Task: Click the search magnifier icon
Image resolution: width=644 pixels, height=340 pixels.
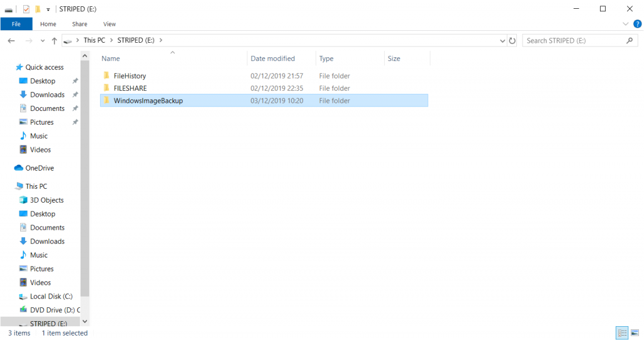Action: [630, 40]
